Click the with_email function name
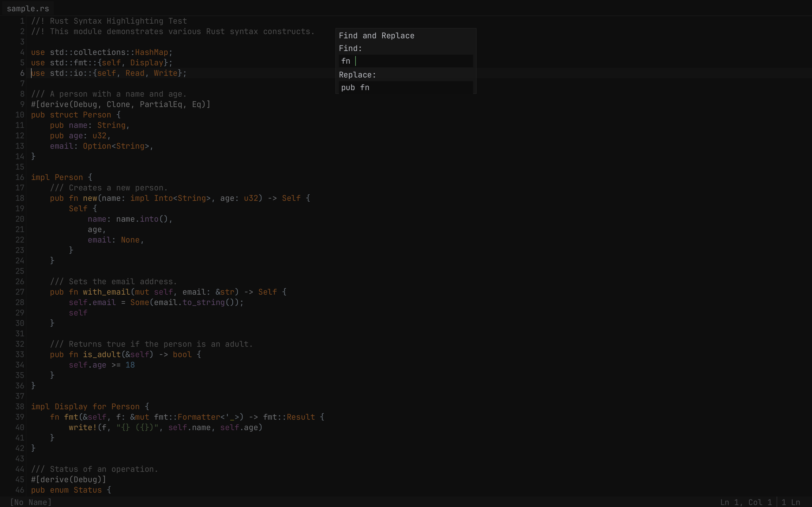This screenshot has width=812, height=507. click(106, 292)
